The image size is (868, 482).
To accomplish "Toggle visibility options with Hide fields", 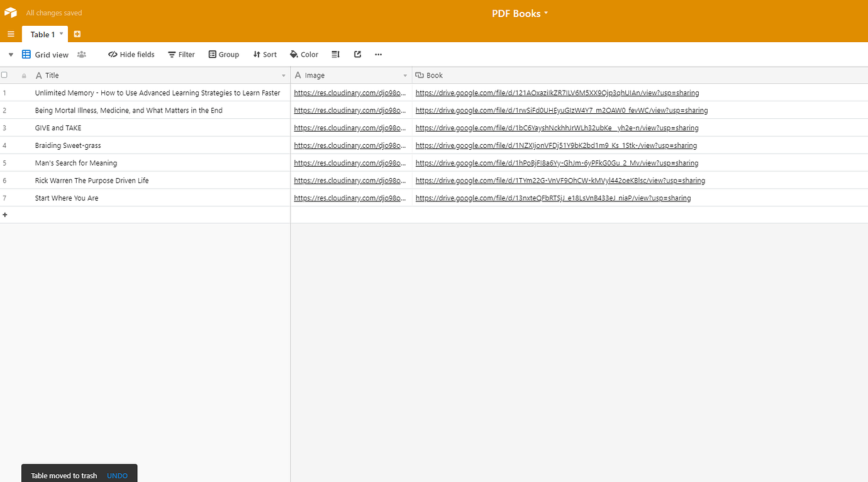I will point(131,54).
